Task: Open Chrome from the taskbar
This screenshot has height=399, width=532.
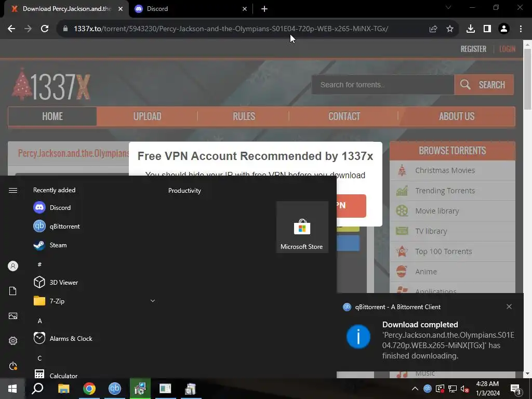Action: [x=89, y=389]
